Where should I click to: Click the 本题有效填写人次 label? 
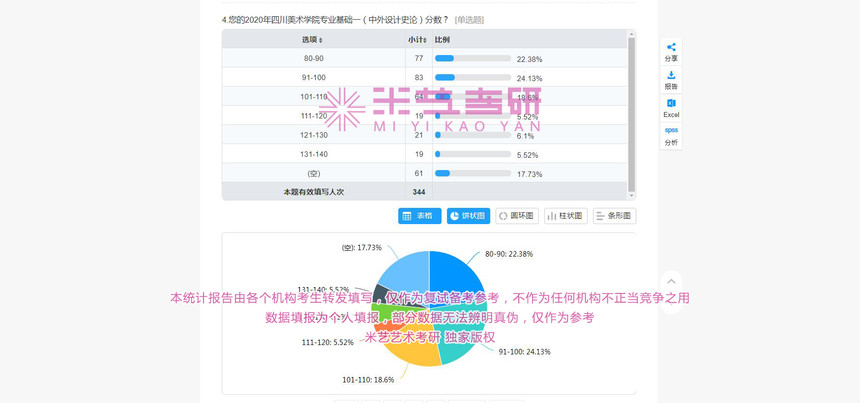pos(314,192)
